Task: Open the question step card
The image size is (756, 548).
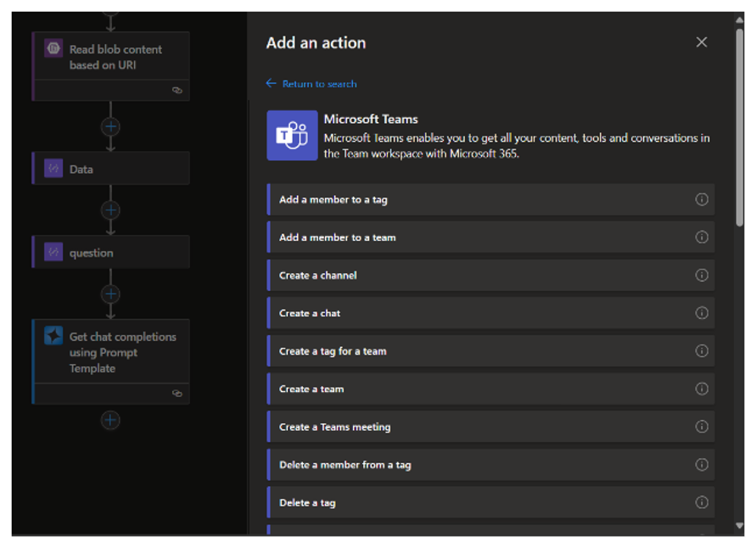Action: (x=111, y=252)
